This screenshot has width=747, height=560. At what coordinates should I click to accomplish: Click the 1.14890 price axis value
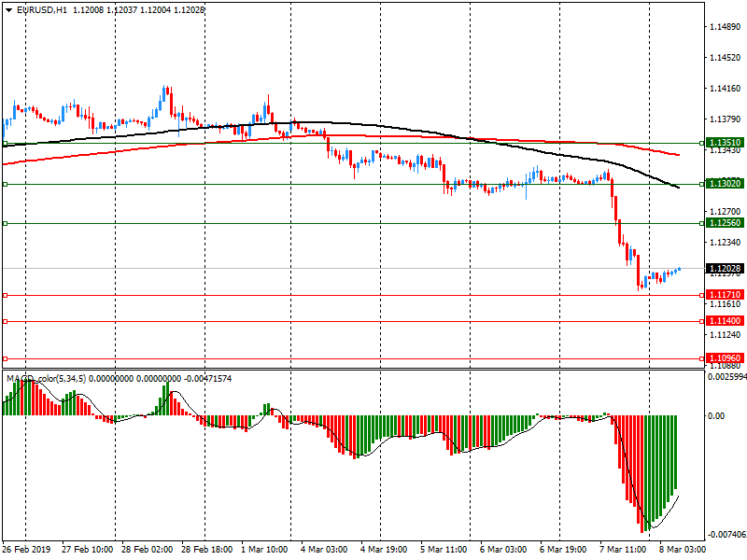(x=726, y=27)
